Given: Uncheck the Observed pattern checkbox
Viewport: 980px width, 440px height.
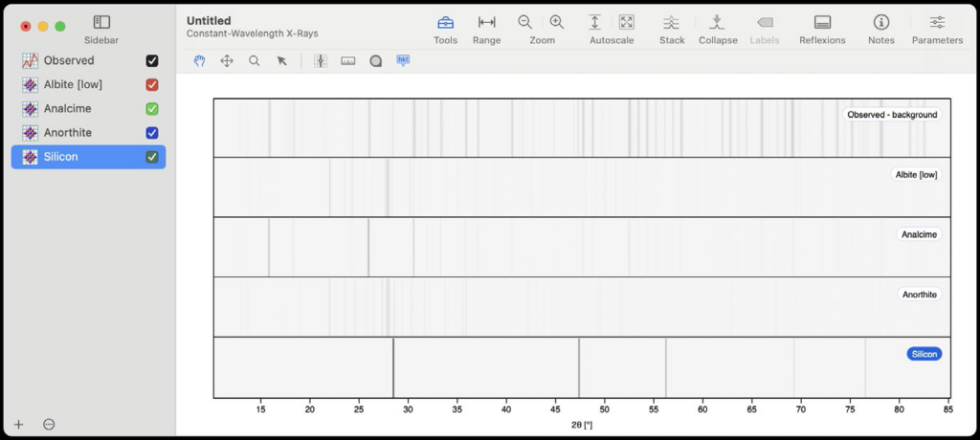Looking at the screenshot, I should (152, 60).
